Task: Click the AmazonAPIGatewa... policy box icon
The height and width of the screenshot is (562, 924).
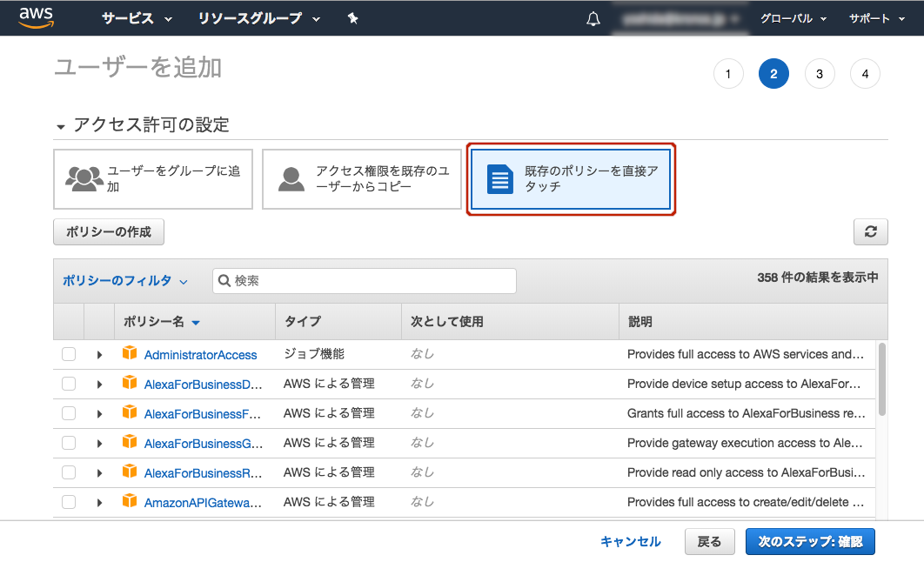Action: click(x=130, y=500)
